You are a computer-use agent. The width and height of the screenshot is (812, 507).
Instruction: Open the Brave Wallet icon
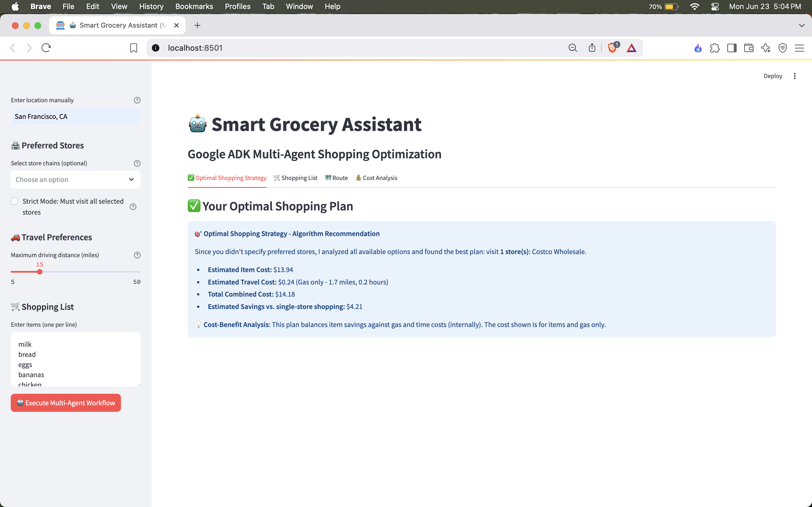(x=749, y=48)
